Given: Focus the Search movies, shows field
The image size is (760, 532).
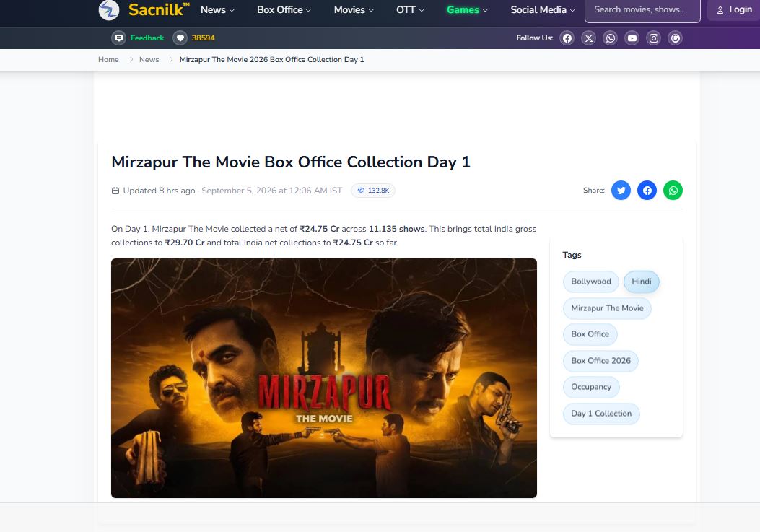Looking at the screenshot, I should [642, 9].
